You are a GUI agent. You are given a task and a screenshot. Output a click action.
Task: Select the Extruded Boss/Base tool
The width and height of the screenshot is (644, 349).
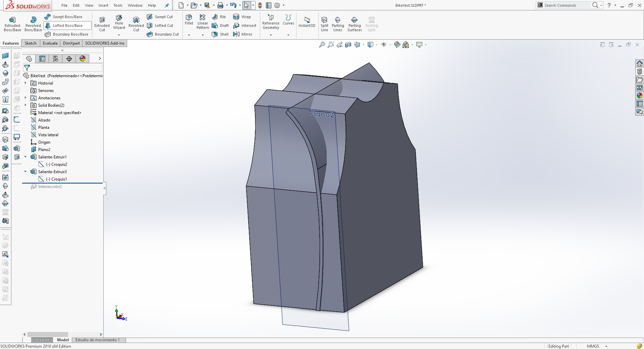12,24
